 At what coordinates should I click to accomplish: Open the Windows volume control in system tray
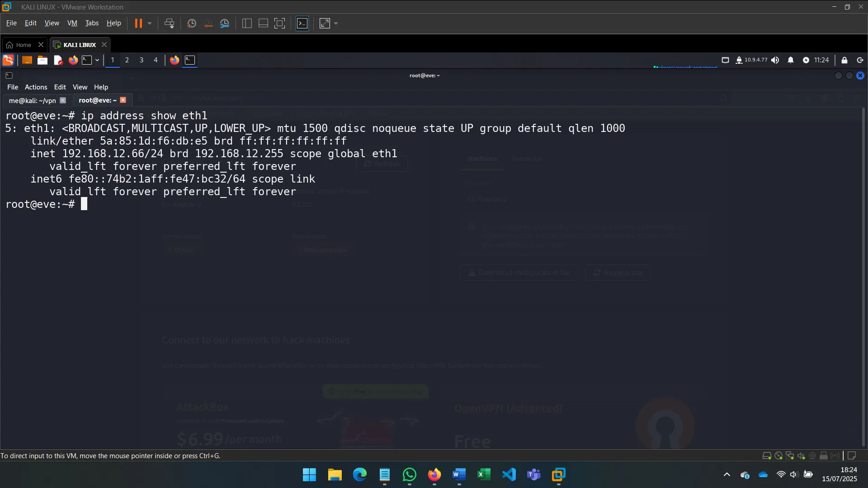794,475
